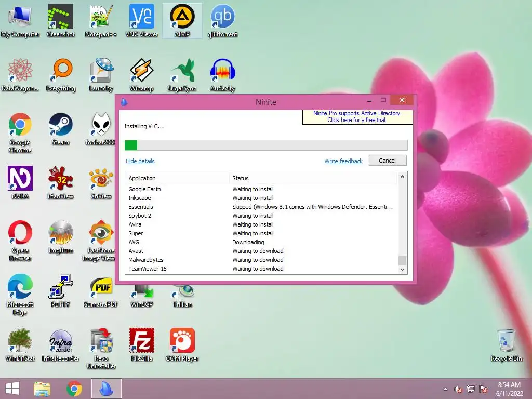Click the Ninite Pro free trial banner
This screenshot has height=399, width=532.
tap(357, 117)
